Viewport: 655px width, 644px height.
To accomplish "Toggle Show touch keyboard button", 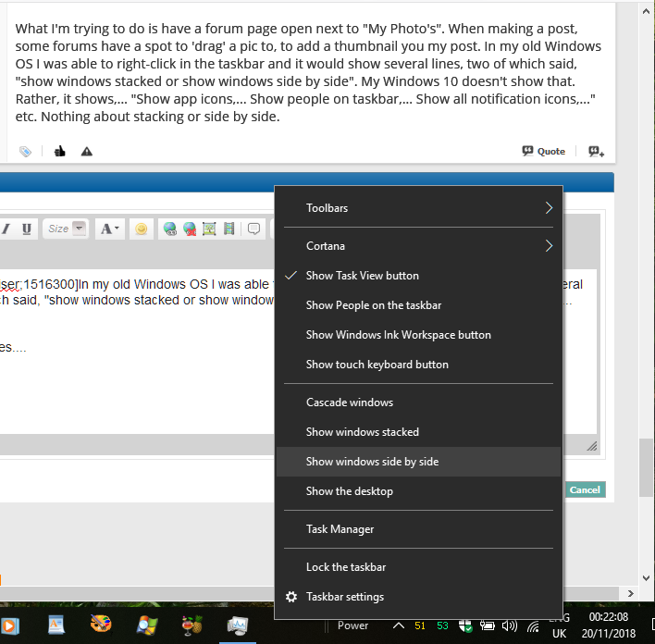I will point(418,365).
